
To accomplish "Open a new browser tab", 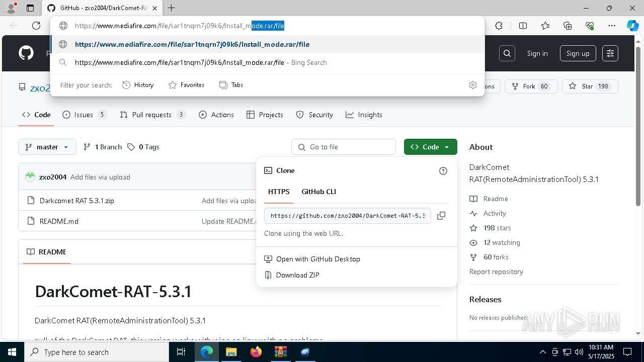I will (x=172, y=8).
